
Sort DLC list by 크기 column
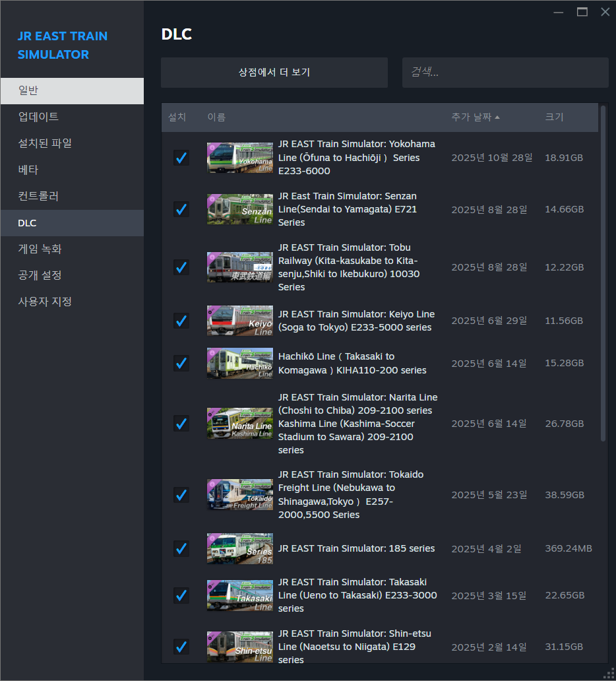[554, 117]
